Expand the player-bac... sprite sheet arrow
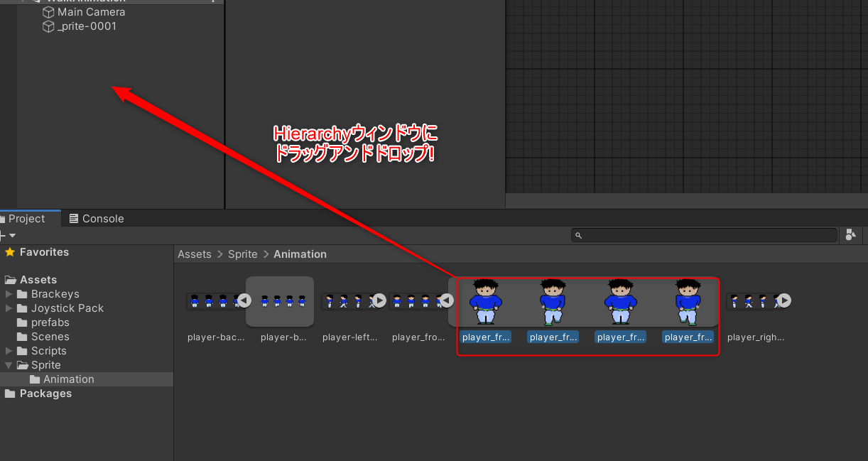Image resolution: width=868 pixels, height=461 pixels. click(x=243, y=300)
